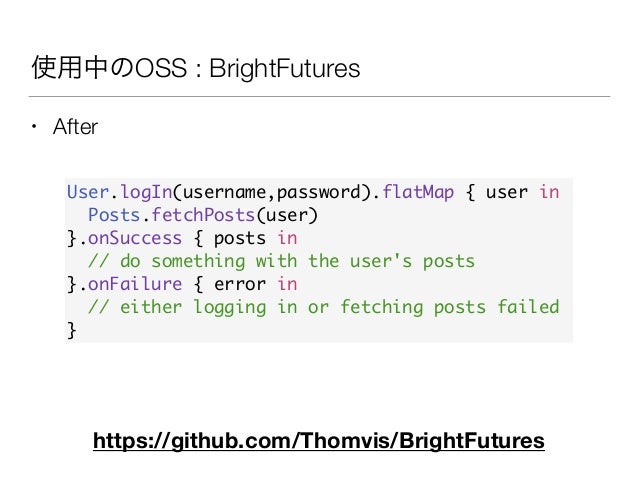Click the 使用中のOSS heading text

coord(109,68)
